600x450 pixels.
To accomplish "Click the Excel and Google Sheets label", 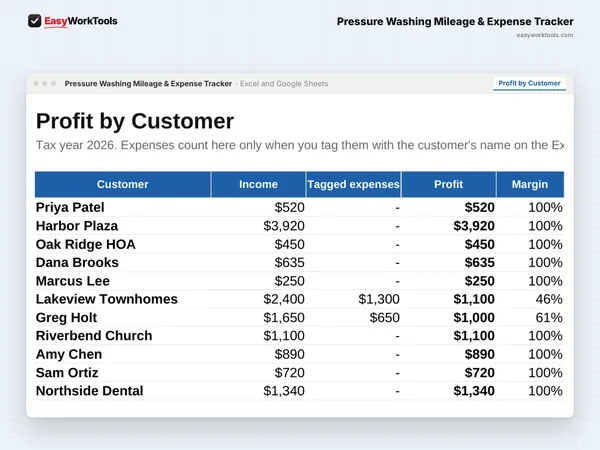I will (284, 84).
